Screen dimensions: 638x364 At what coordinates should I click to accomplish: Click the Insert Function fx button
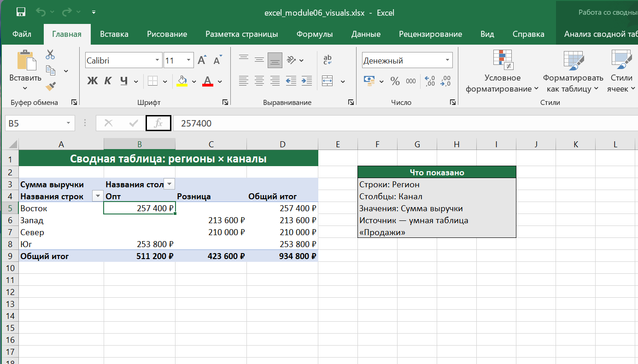click(x=158, y=123)
